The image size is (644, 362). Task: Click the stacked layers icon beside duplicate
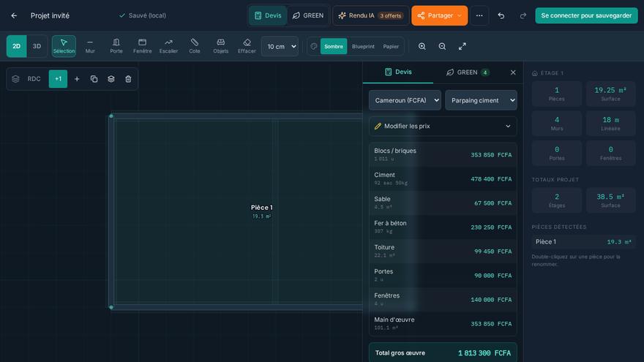coord(111,79)
